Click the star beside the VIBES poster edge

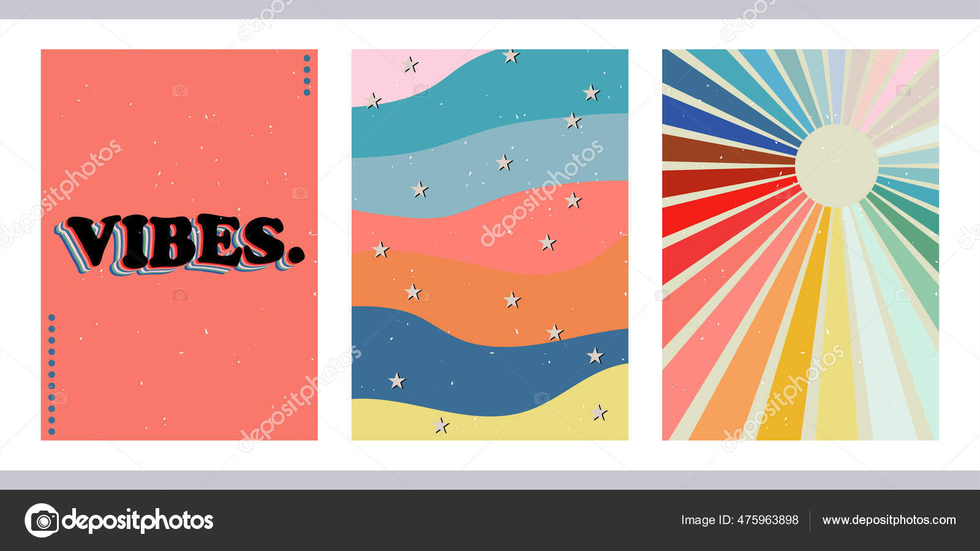coord(374,99)
